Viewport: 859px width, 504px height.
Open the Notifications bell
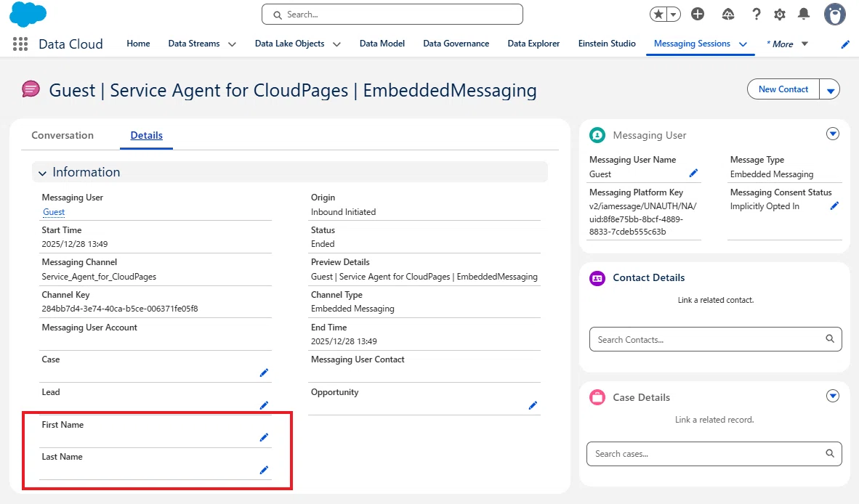pos(804,15)
